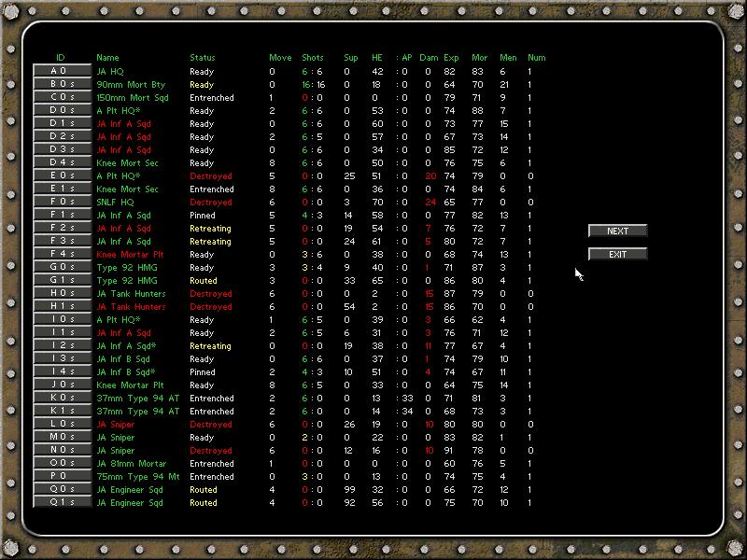Select unit ID button H 0 s

[x=62, y=293]
